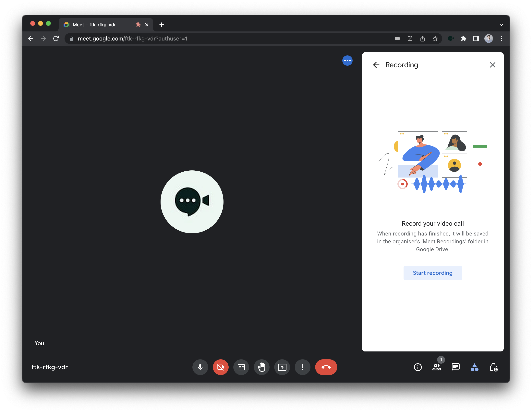Click the lock security icon

pos(494,367)
